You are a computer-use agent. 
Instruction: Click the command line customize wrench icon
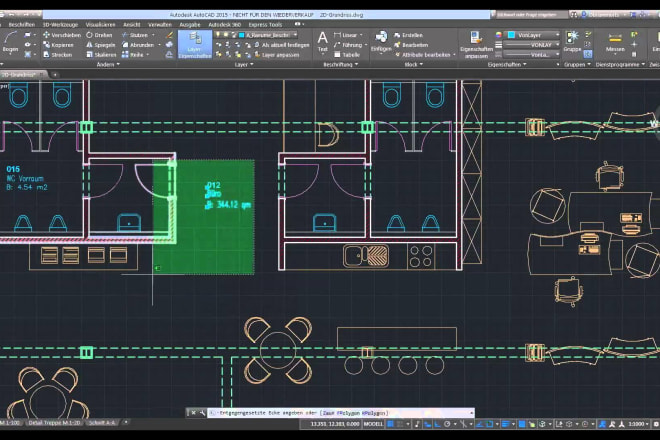202,413
